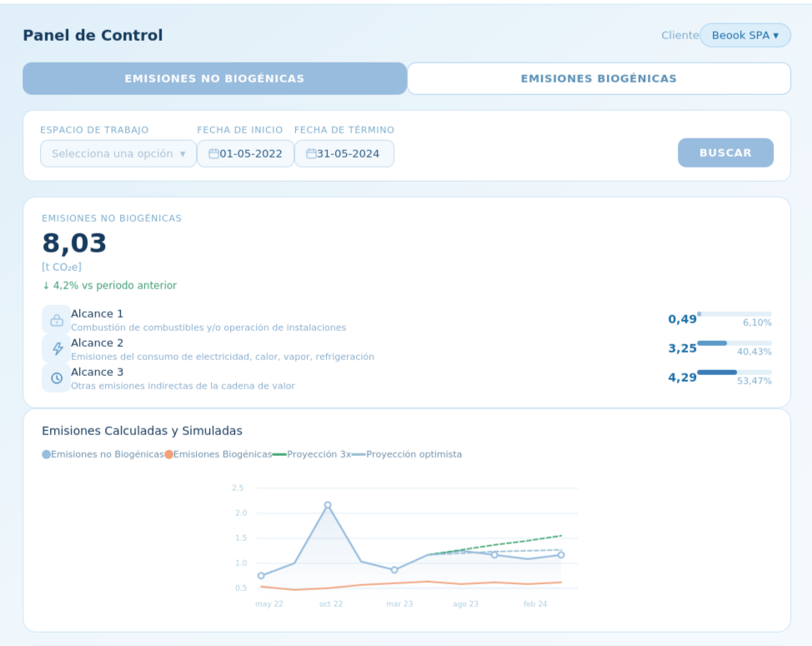Expand the Espacio de Trabajo selector
The height and width of the screenshot is (646, 812).
pos(118,153)
